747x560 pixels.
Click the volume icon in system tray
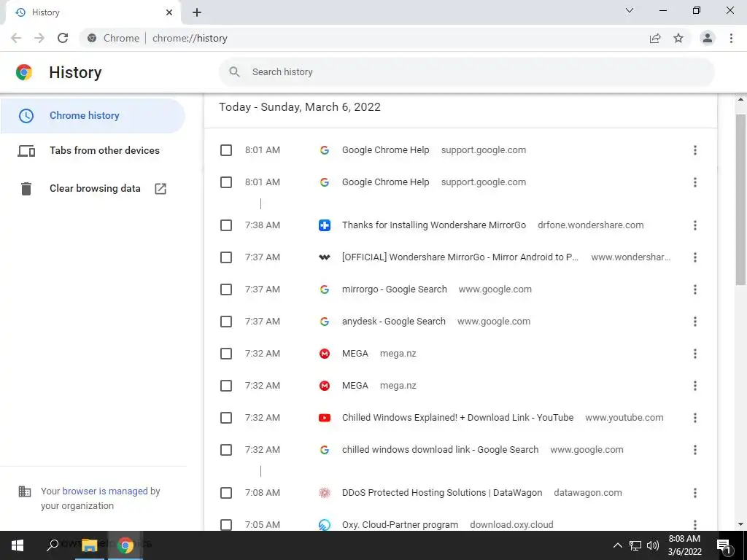[x=653, y=545]
